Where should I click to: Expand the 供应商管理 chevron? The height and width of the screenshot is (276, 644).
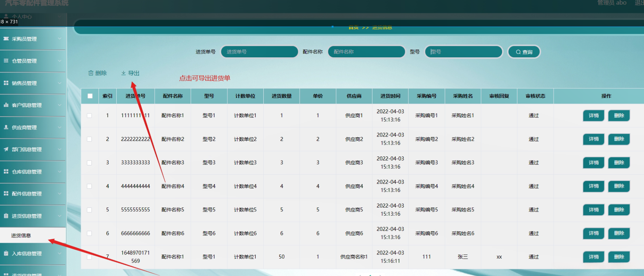click(60, 127)
